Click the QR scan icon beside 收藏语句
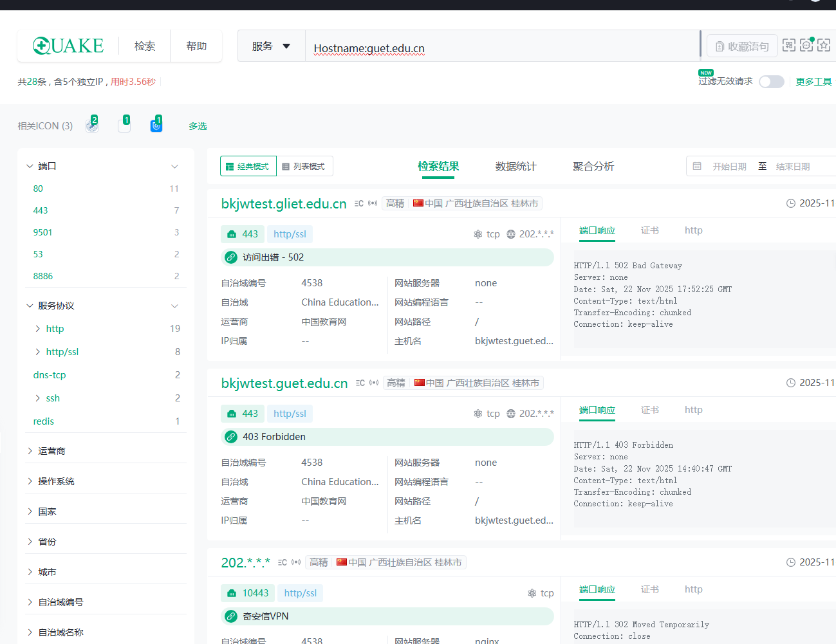The height and width of the screenshot is (644, 836). click(789, 45)
